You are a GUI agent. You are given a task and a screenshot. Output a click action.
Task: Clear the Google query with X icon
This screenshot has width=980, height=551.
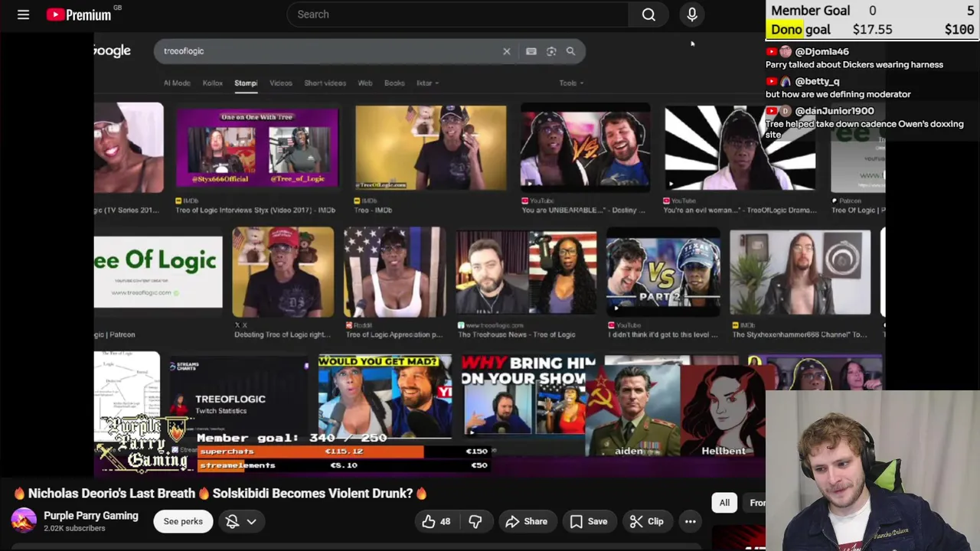click(x=506, y=51)
